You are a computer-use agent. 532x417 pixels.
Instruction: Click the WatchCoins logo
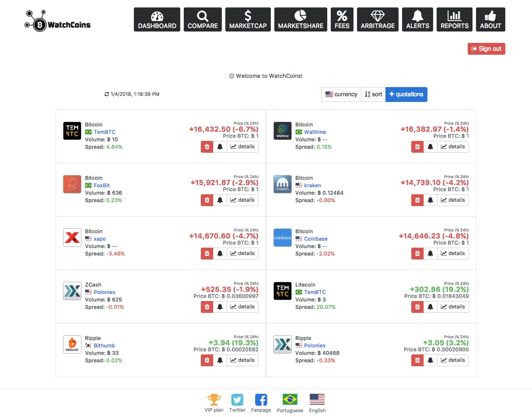pyautogui.click(x=57, y=21)
